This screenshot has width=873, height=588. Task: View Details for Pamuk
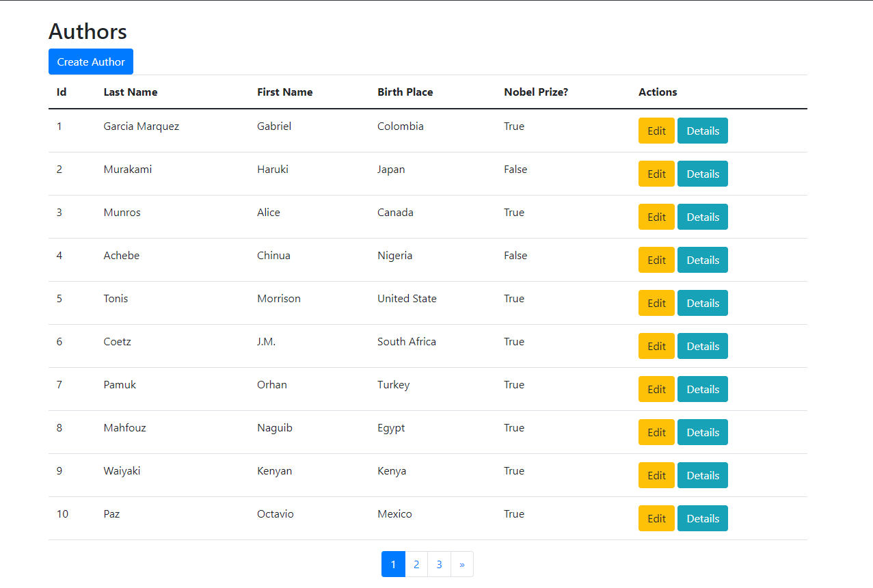tap(702, 389)
